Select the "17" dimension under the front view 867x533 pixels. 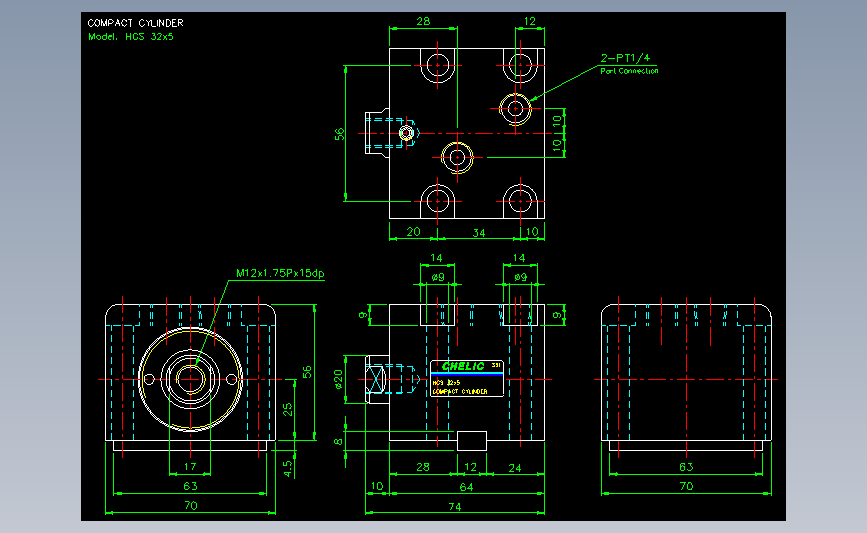[x=190, y=467]
